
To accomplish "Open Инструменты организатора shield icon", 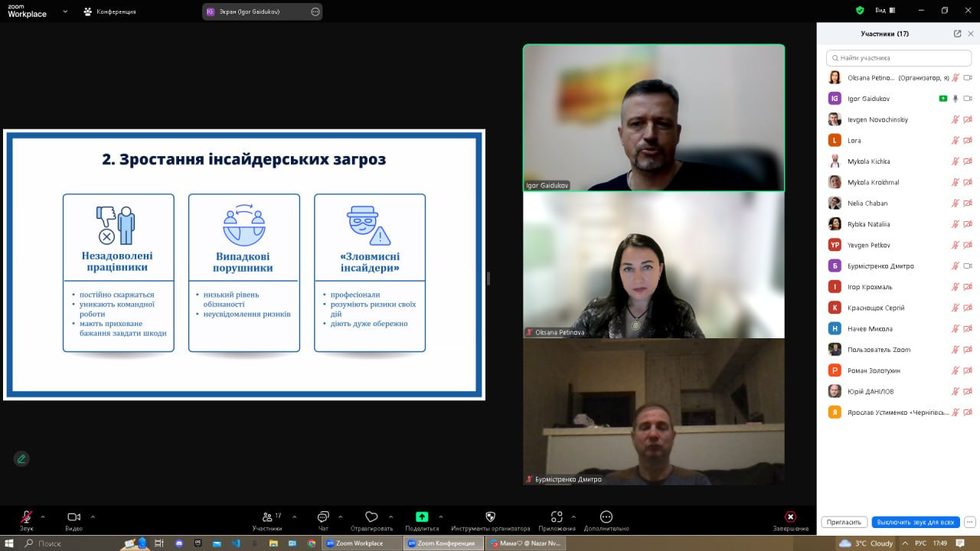I will pos(491,520).
